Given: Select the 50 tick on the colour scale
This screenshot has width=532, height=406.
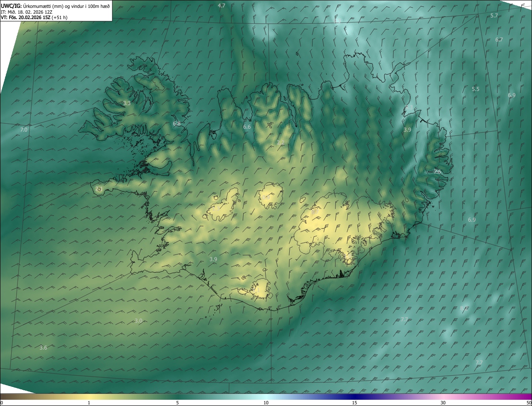Looking at the screenshot, I should tap(529, 403).
